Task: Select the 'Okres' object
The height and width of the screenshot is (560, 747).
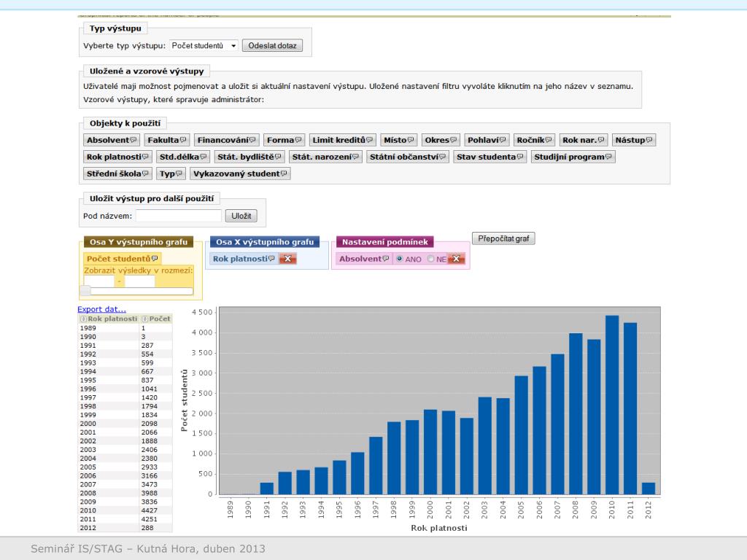Action: coord(441,140)
